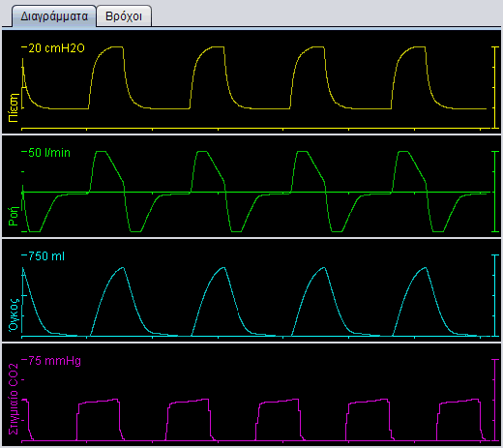Click the Πίεση axis title
This screenshot has width=503, height=448.
14,107
